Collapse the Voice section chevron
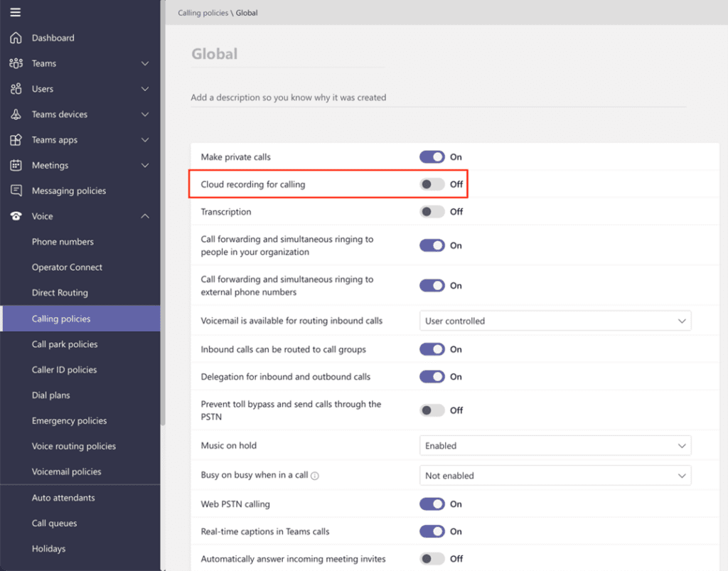Screen dimensions: 728x571 pos(145,216)
